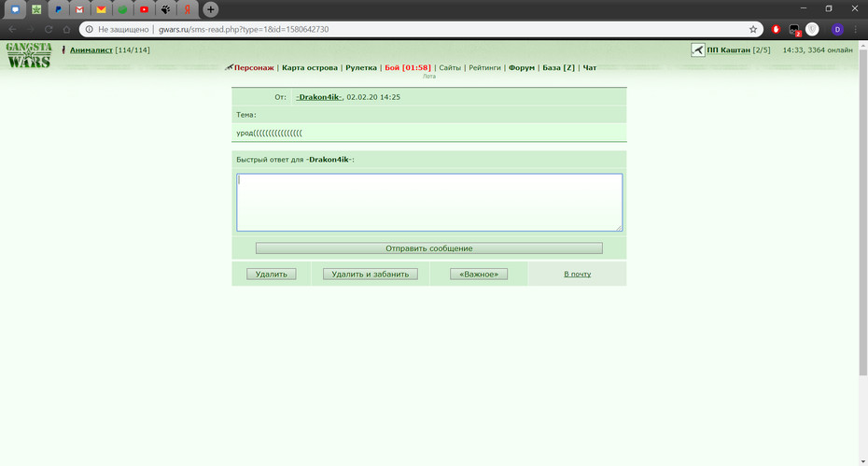Image resolution: width=868 pixels, height=466 pixels.
Task: Focus the address bar with gwars.ru URL
Action: 421,29
